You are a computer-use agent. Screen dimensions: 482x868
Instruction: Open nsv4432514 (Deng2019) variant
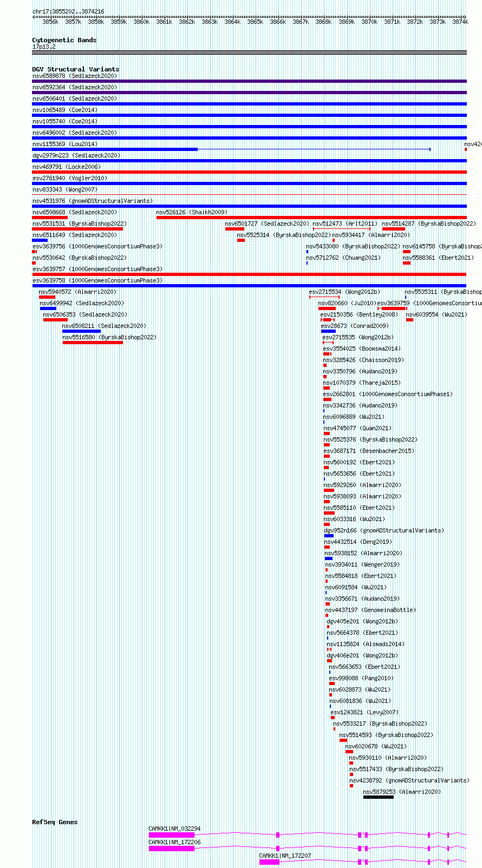point(358,542)
